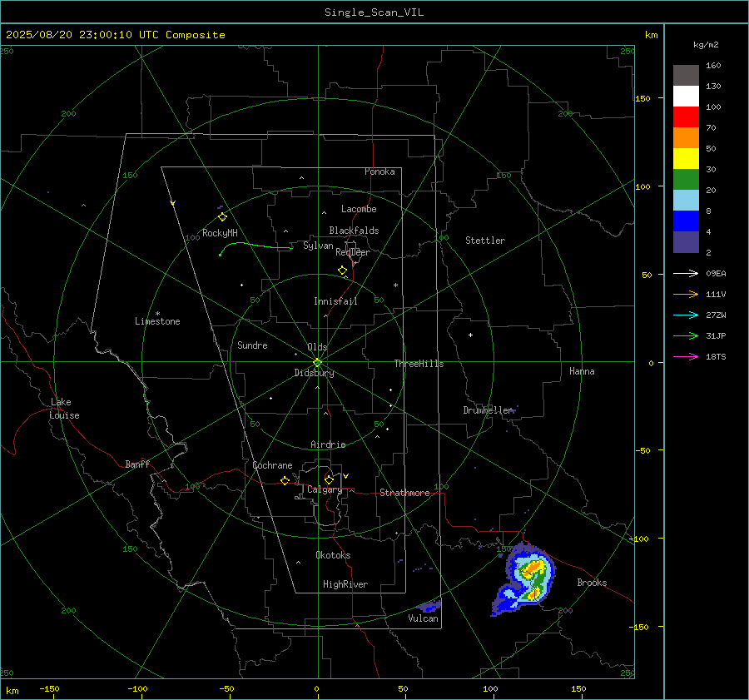Image resolution: width=749 pixels, height=700 pixels.
Task: Click the Limestone label
Action: point(157,321)
